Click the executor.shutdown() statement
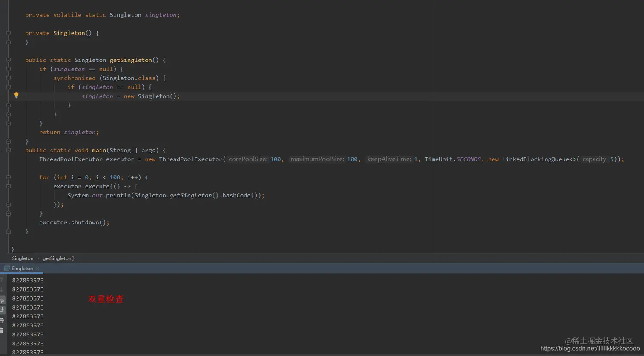The height and width of the screenshot is (356, 644). tap(74, 223)
